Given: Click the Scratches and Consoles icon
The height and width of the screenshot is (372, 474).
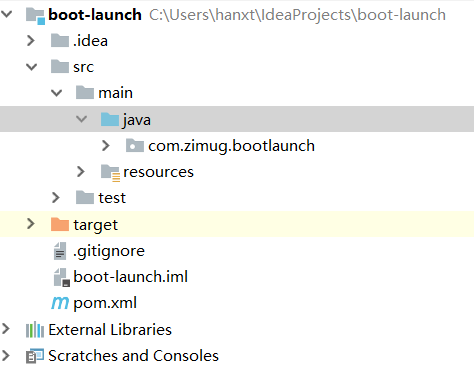Looking at the screenshot, I should (35, 356).
